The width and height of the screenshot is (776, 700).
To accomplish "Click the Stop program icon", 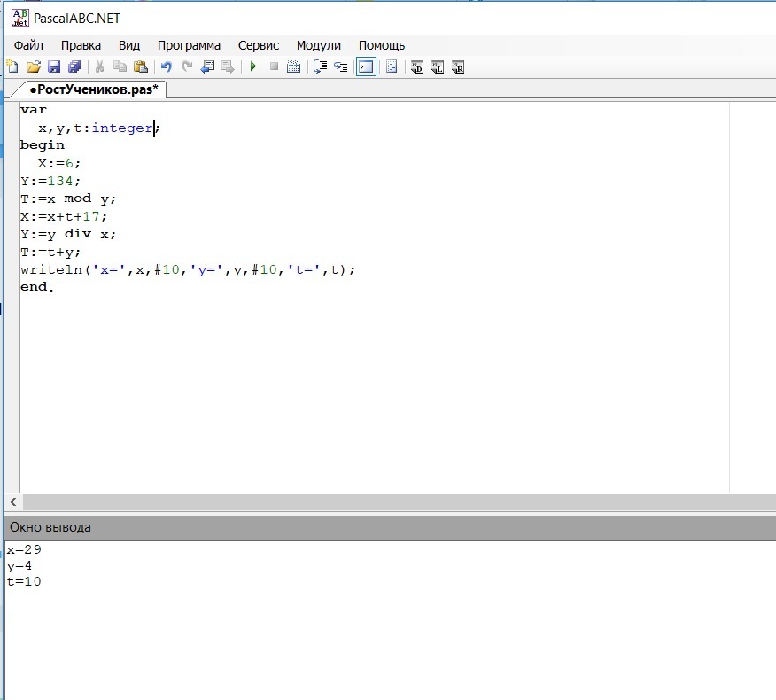I will tap(274, 66).
